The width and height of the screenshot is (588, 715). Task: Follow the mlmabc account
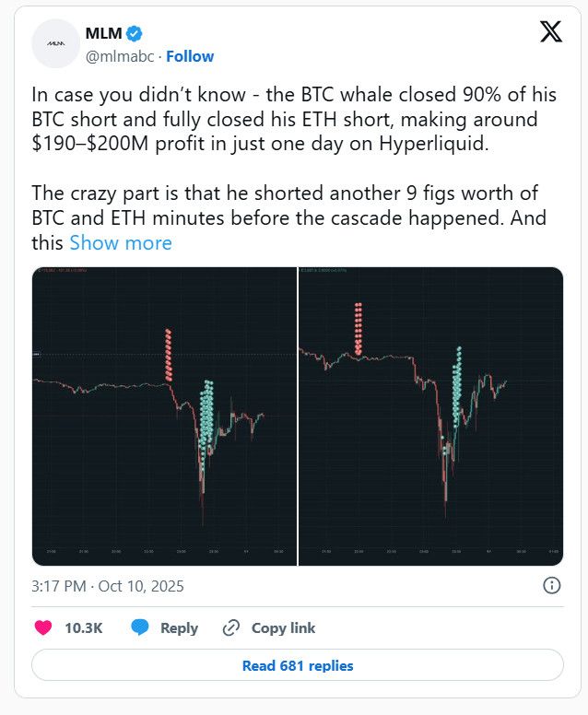[190, 56]
